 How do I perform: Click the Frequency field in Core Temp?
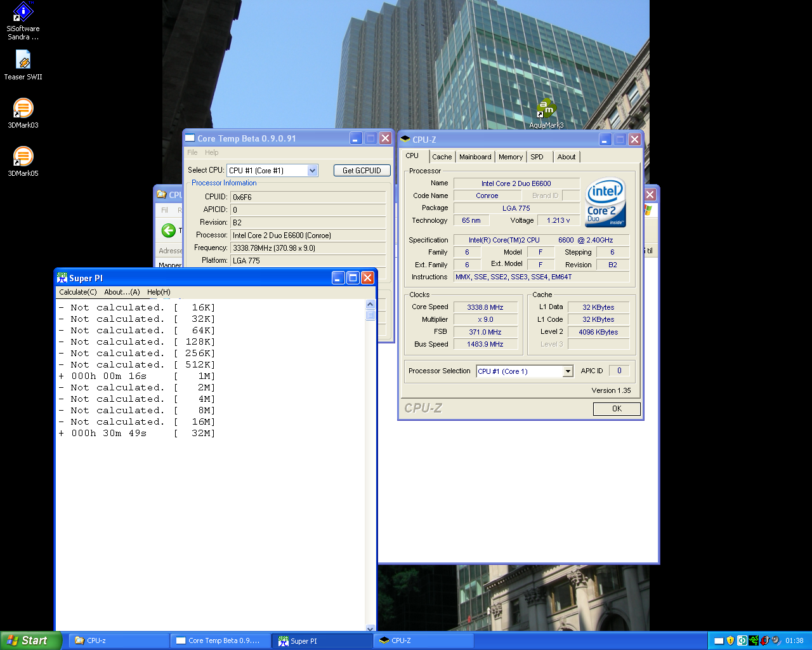(308, 248)
